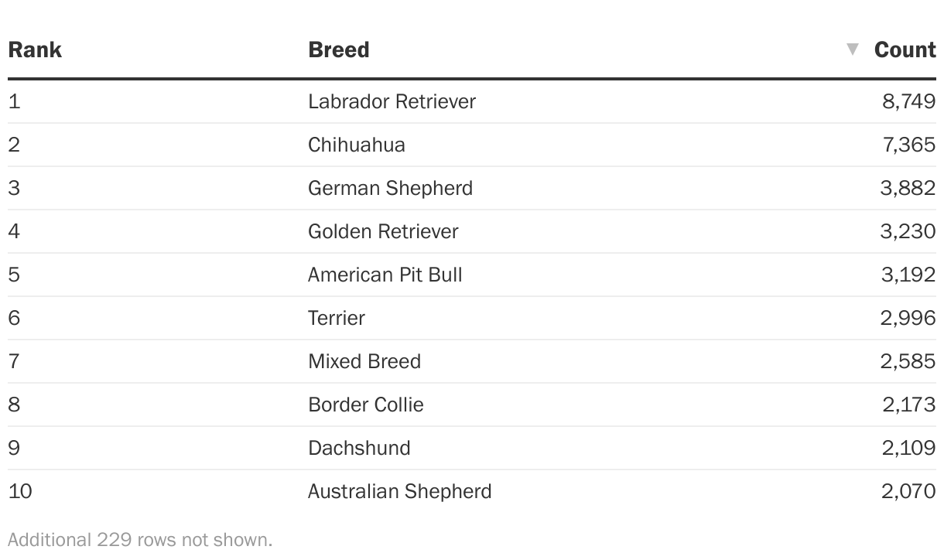The height and width of the screenshot is (560, 944).
Task: Click the Golden Retriever breed name
Action: point(383,231)
